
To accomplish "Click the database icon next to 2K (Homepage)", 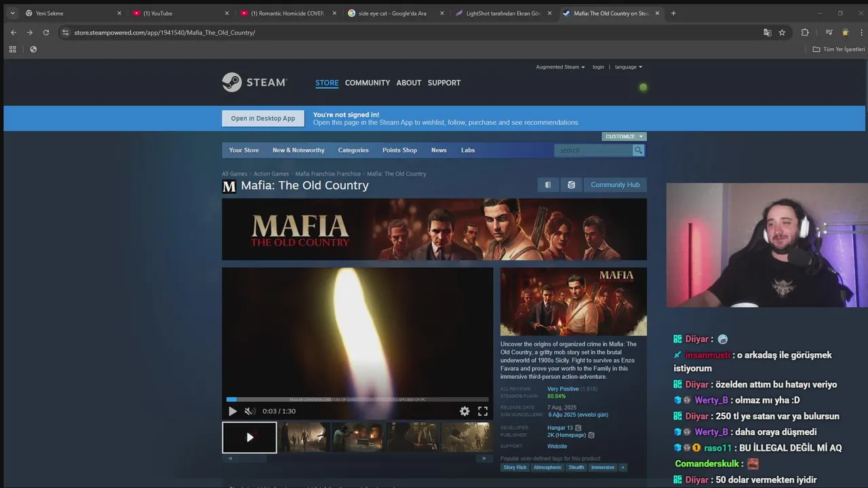I will [591, 435].
